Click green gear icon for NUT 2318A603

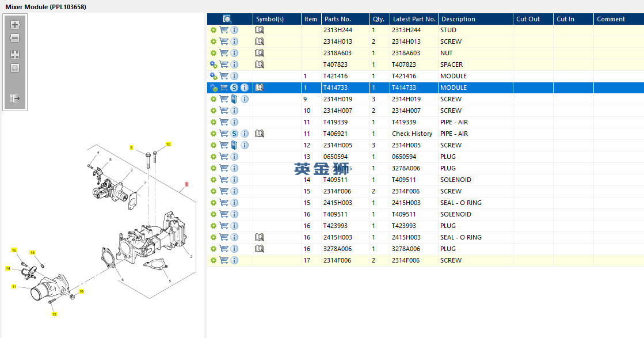(x=213, y=53)
